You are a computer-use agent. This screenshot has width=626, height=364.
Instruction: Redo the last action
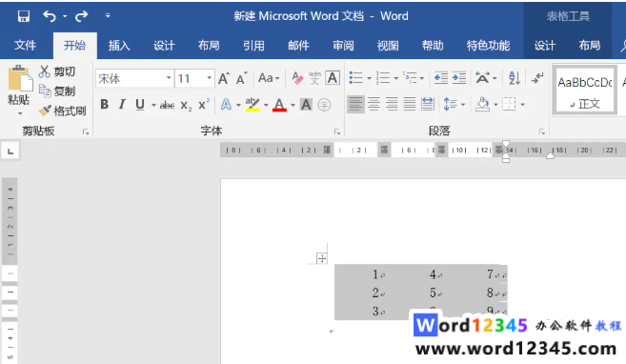[x=81, y=16]
